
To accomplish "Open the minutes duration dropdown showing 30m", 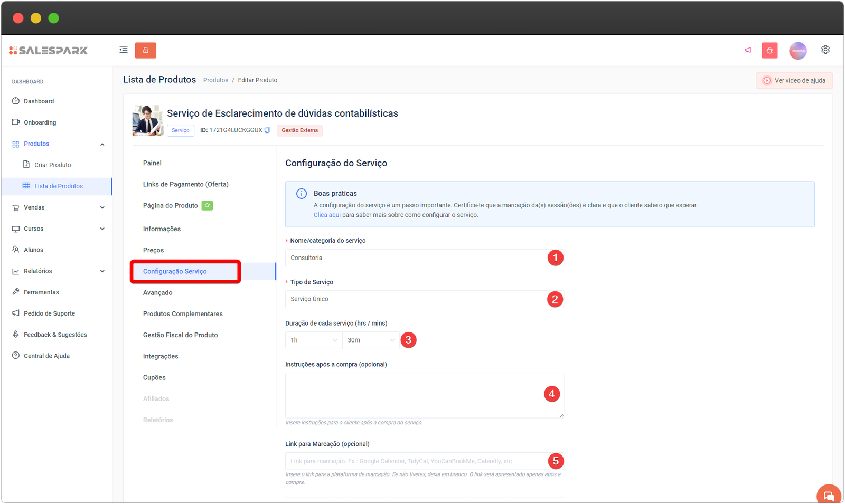I will click(371, 340).
